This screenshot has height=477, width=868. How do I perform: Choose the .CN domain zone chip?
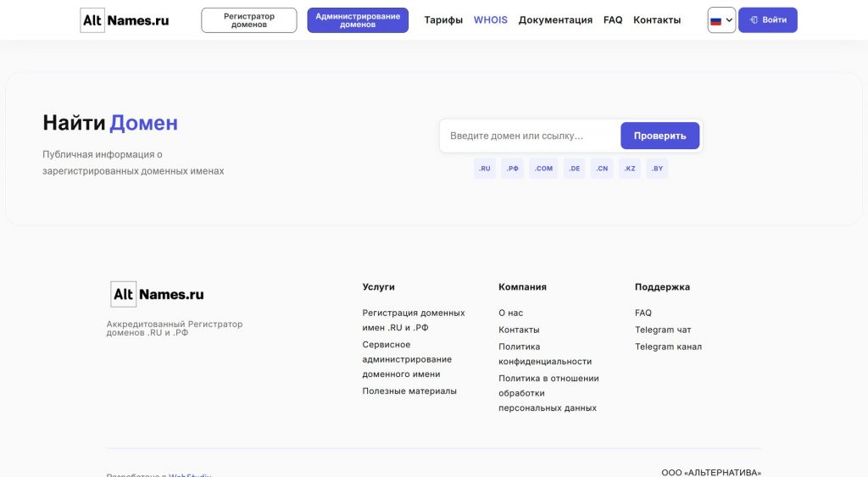[602, 169]
